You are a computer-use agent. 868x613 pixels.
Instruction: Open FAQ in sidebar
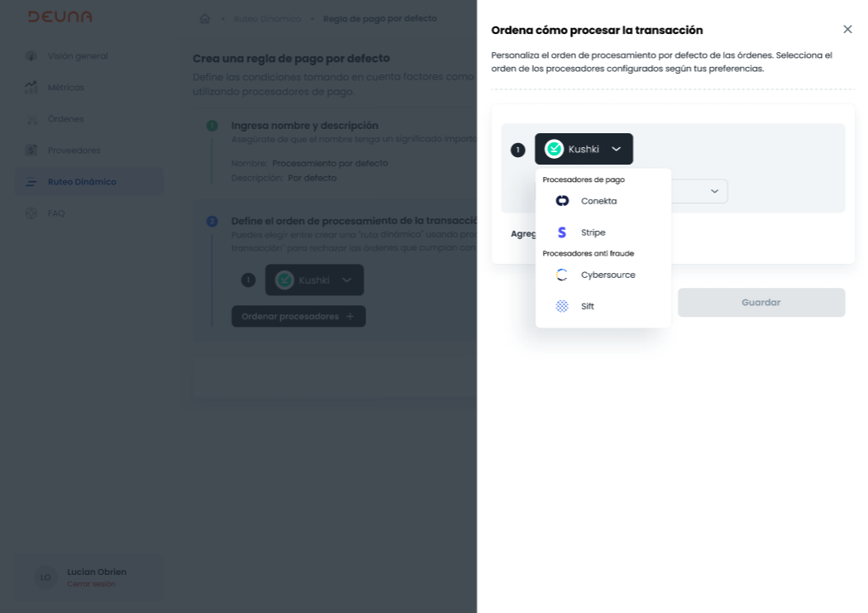click(88, 213)
